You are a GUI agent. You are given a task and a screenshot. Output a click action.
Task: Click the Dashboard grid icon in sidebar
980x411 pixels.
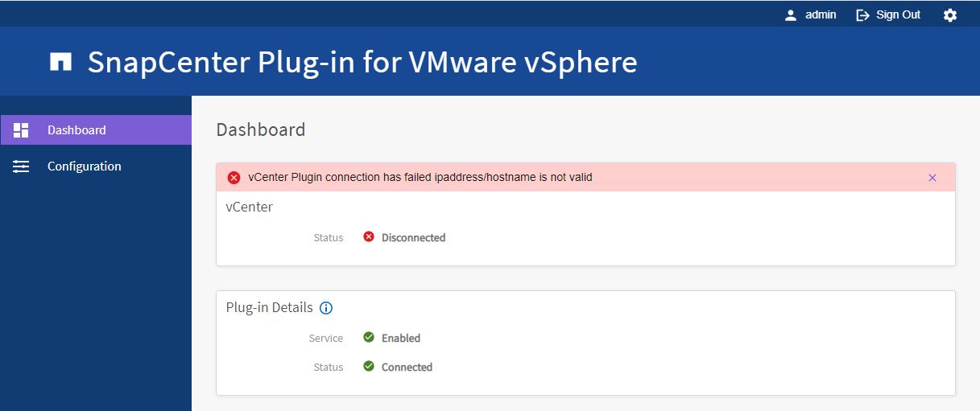(x=21, y=130)
